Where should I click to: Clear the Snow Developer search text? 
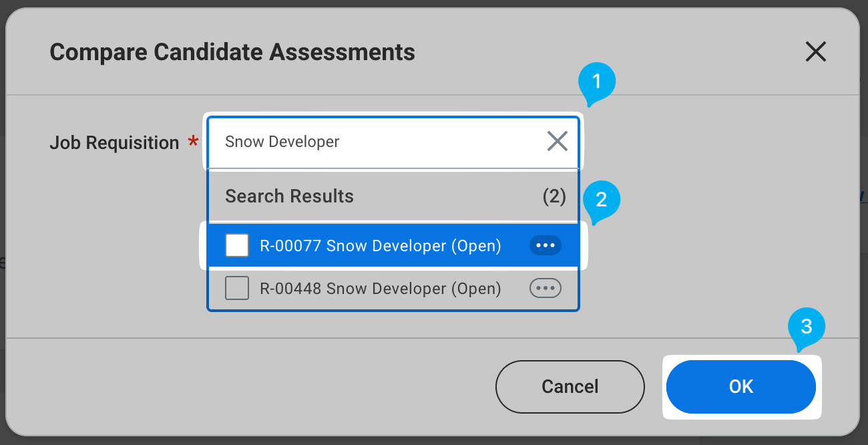(557, 141)
